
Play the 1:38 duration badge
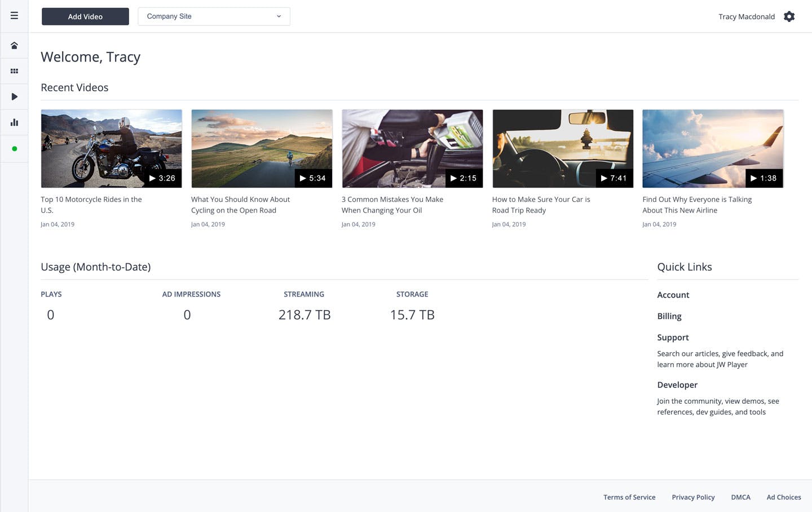[764, 178]
